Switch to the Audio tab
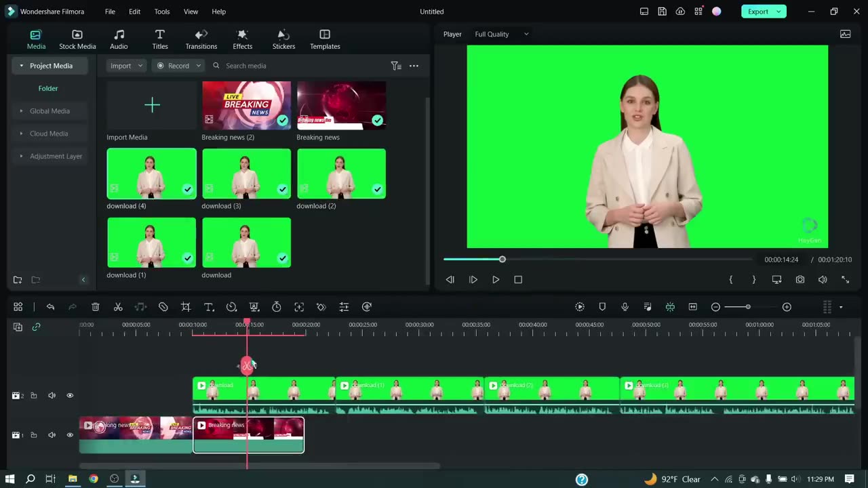 pos(119,40)
